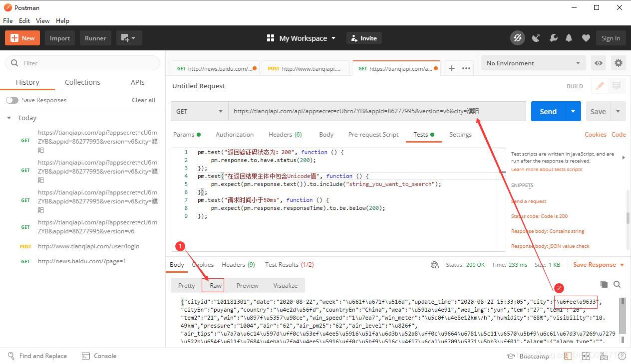
Task: Click the request URL input field
Action: click(377, 111)
